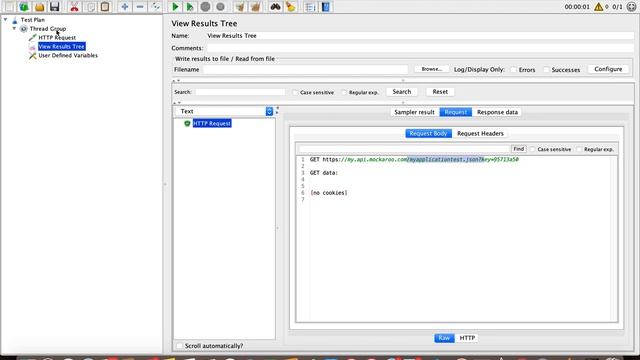The width and height of the screenshot is (640, 360).
Task: Click the 00:00:01 elapsed time display
Action: (x=577, y=7)
